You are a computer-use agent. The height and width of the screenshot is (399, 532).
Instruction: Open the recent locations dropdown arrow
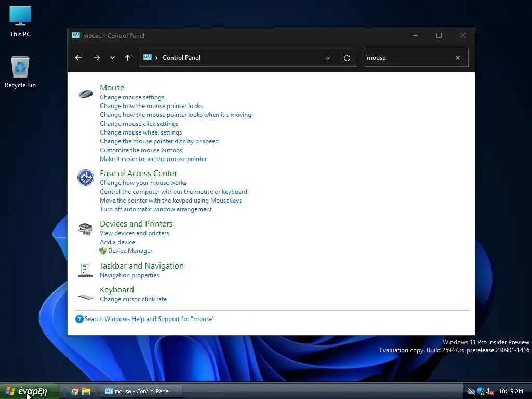click(x=112, y=58)
